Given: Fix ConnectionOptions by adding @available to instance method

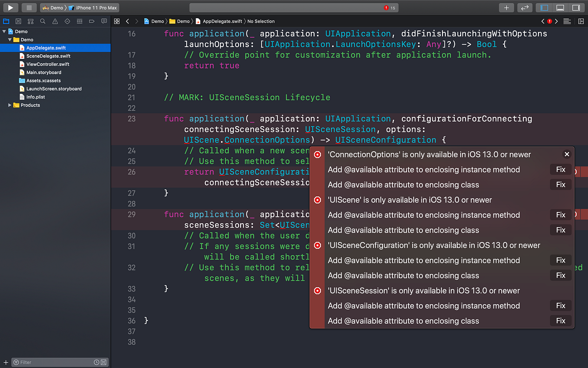Looking at the screenshot, I should [560, 169].
